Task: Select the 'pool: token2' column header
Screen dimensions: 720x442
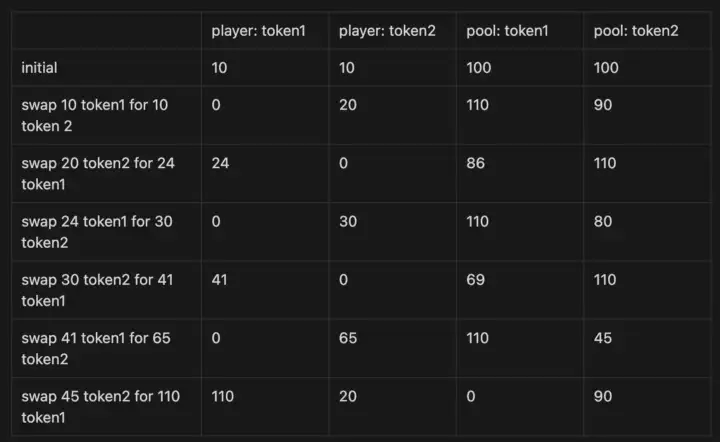Action: [x=636, y=31]
